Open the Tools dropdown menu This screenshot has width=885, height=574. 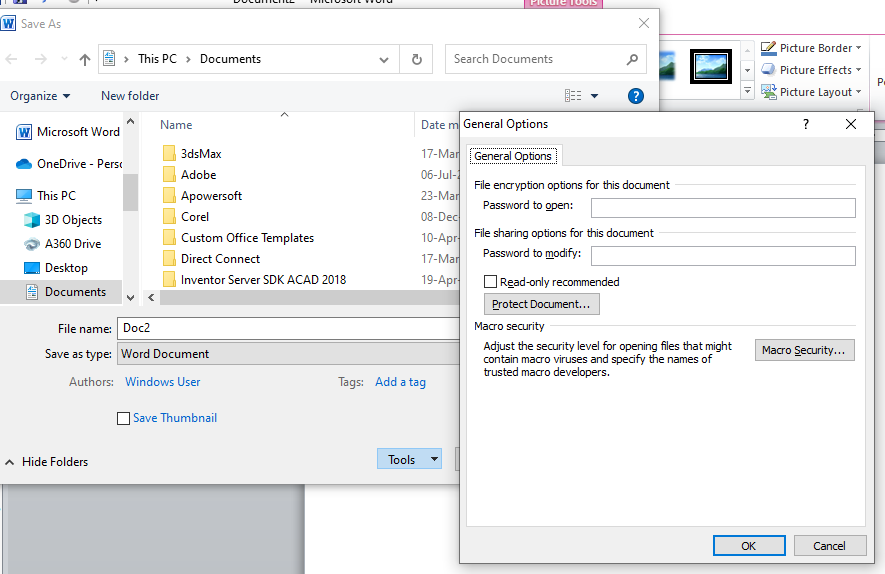[x=409, y=459]
